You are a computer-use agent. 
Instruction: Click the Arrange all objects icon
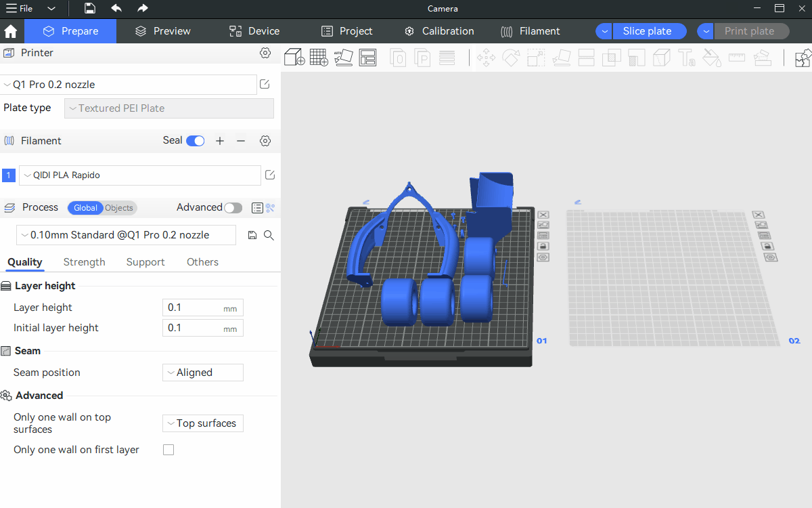[367, 58]
